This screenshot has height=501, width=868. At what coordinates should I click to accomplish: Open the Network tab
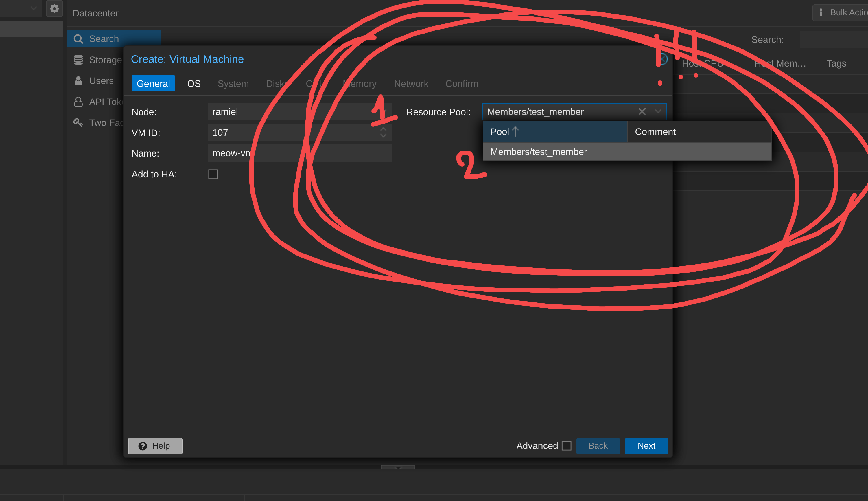411,83
